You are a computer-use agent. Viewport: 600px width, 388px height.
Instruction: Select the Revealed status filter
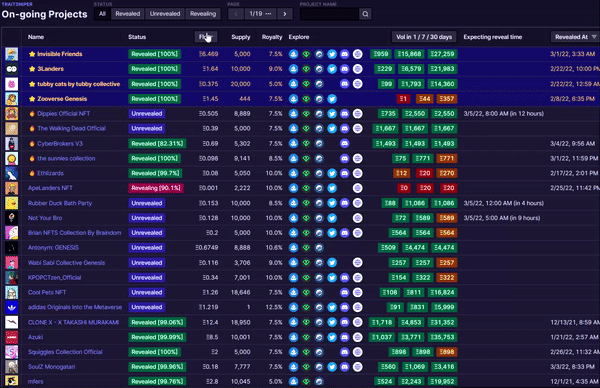(128, 14)
